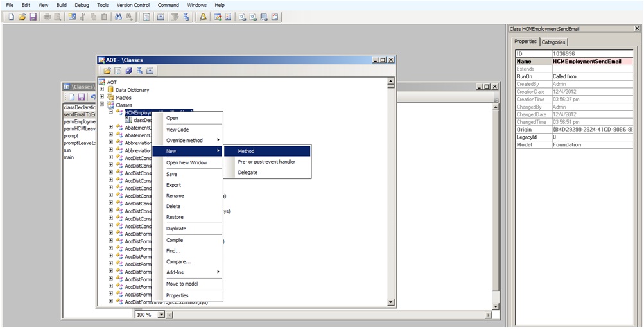Expand the Data Dictionary tree node
644x330 pixels.
pyautogui.click(x=101, y=90)
